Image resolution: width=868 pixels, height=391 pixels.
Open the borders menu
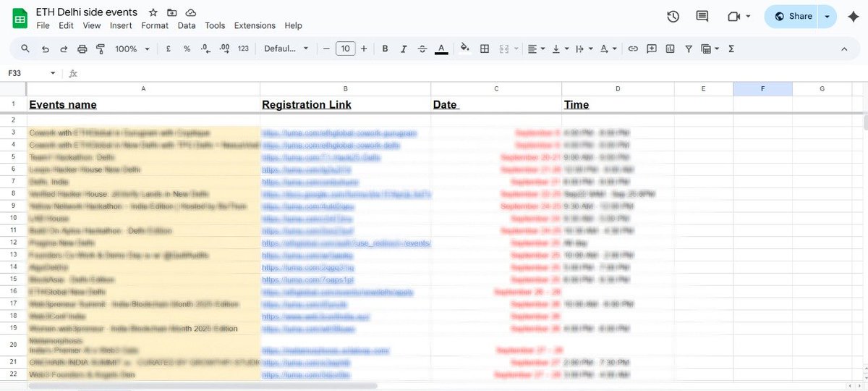[485, 49]
